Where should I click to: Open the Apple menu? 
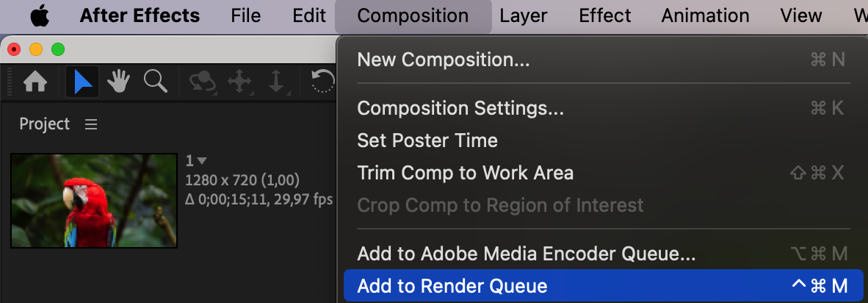(x=41, y=15)
